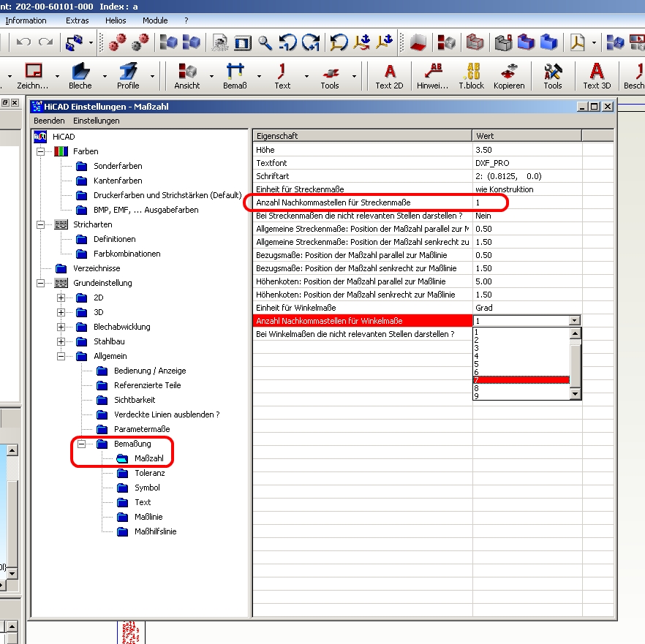Screen dimensions: 645x644
Task: Select the HiCAD root tree node
Action: click(x=64, y=137)
